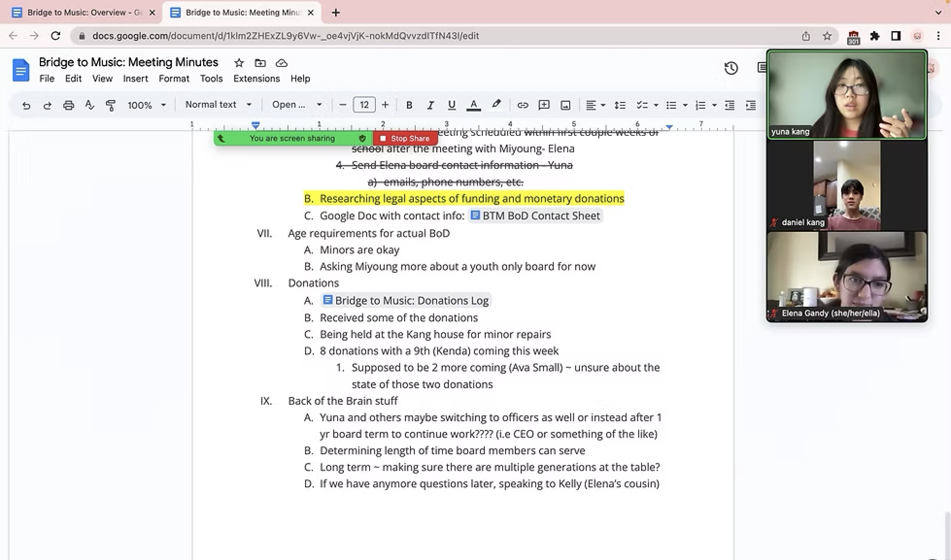Click the font size input field
Viewport: 951px width, 560px height.
pyautogui.click(x=364, y=105)
